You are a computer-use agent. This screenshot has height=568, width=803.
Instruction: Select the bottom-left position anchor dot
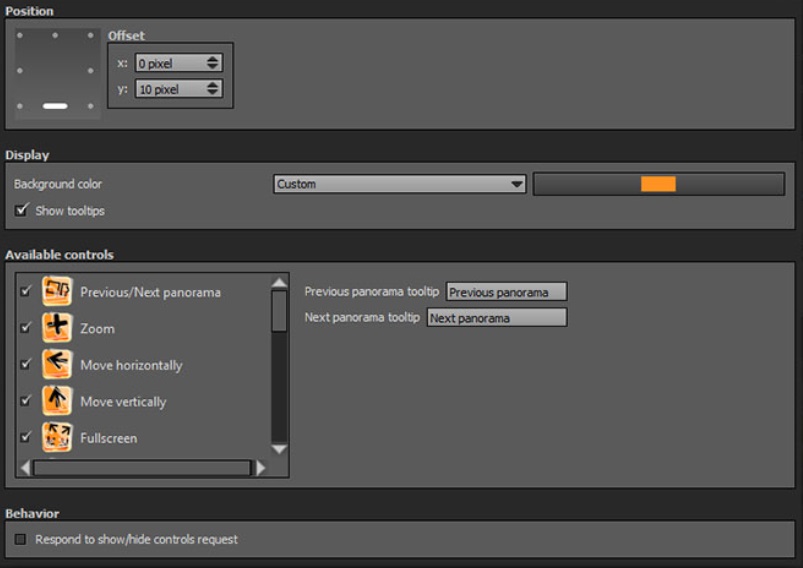(x=20, y=106)
